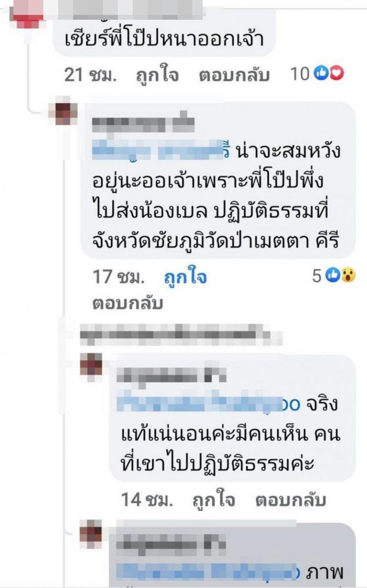Click the wow emoji reaction icon
Image resolution: width=367 pixels, height=588 pixels.
pos(348,275)
